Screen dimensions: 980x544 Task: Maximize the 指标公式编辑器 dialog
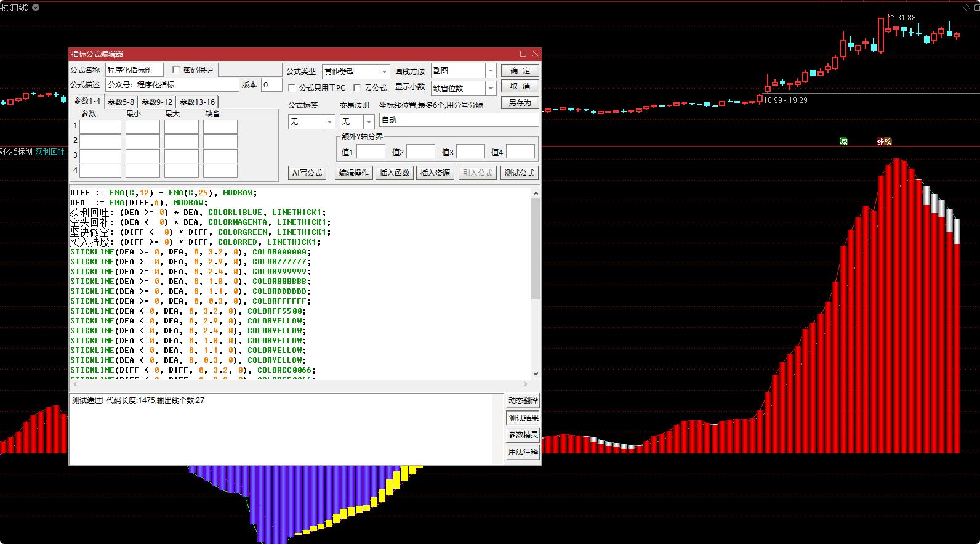523,54
